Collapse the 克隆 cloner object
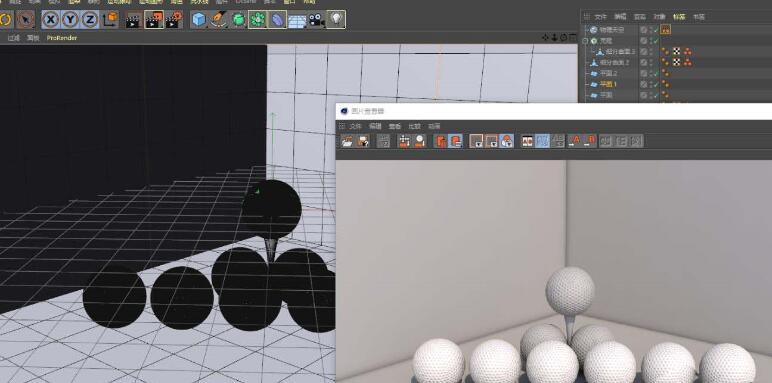772x383 pixels. coord(585,41)
